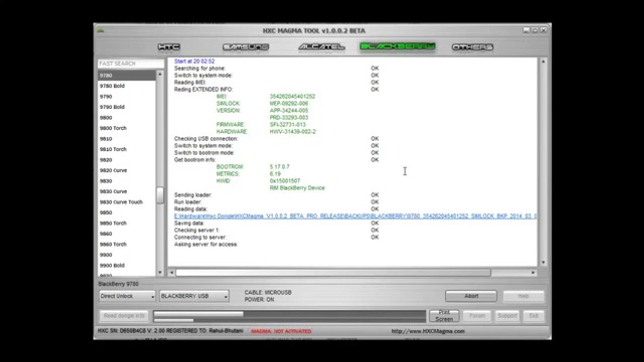The image size is (644, 362).
Task: Click the "Start at 20:02:52" log line
Action: (194, 61)
